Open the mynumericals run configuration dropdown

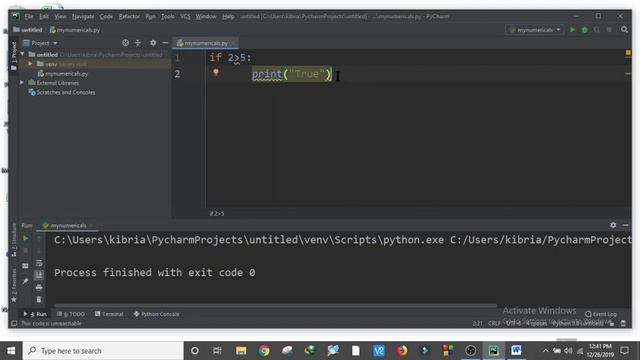tap(535, 30)
